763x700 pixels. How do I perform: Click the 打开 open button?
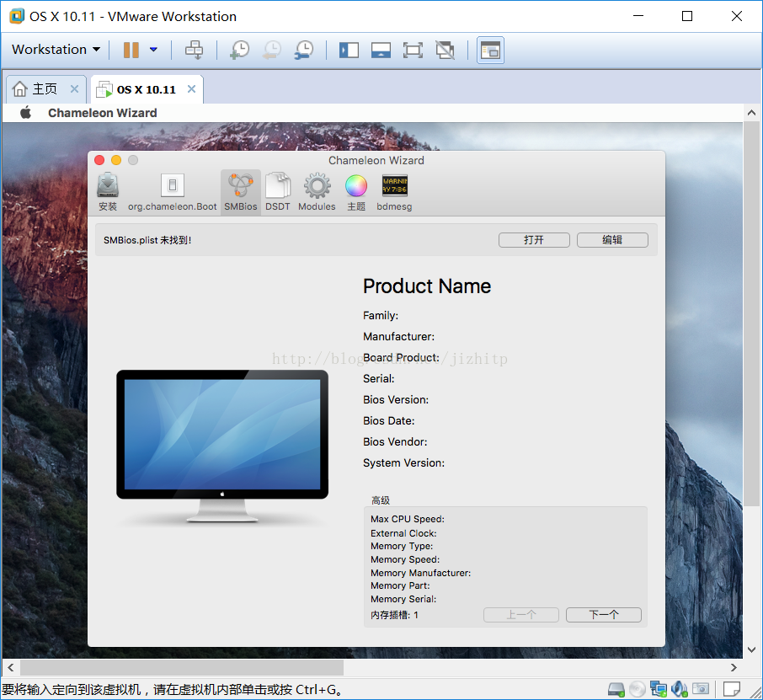[534, 240]
